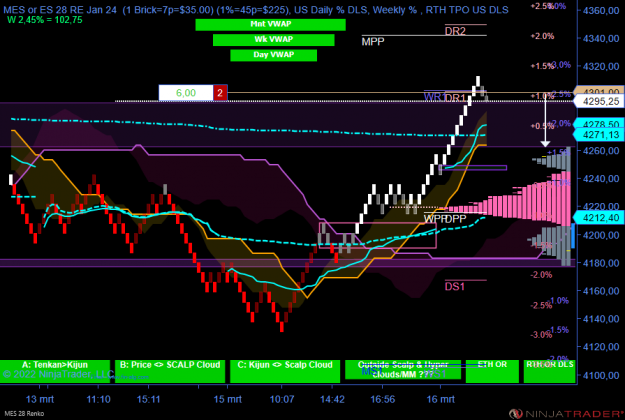Click the WR1 weekly resistance label
This screenshot has width=625, height=420.
(434, 97)
